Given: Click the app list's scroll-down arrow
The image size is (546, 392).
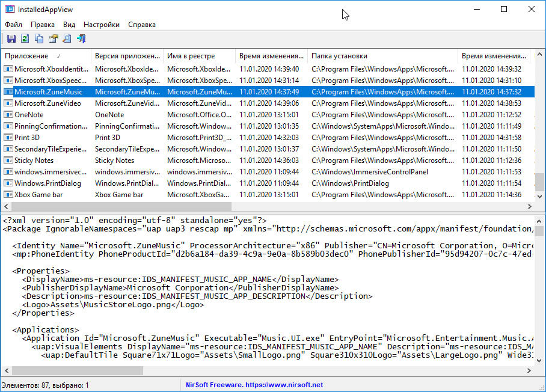Looking at the screenshot, I should (539, 197).
